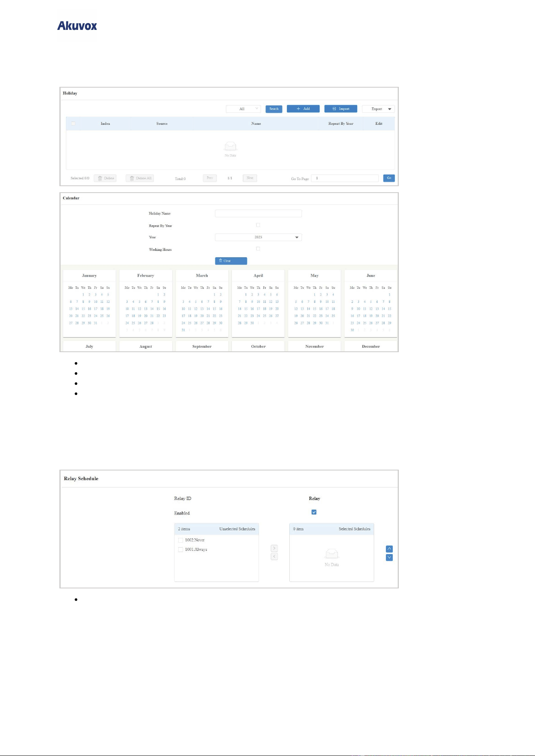Select day 31 in the May calendar
This screenshot has width=535, height=756.
pos(327,323)
